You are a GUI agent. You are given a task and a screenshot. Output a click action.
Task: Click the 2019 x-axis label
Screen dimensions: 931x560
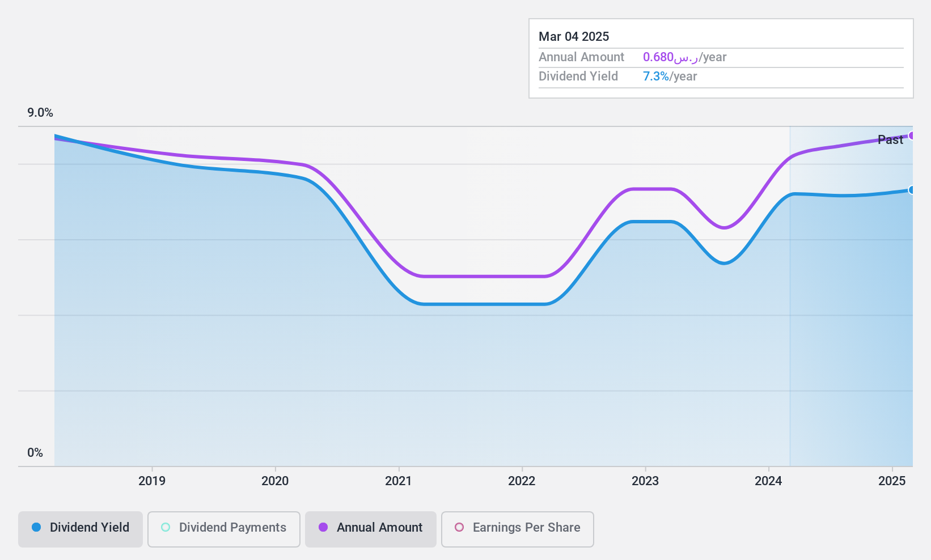tap(152, 481)
